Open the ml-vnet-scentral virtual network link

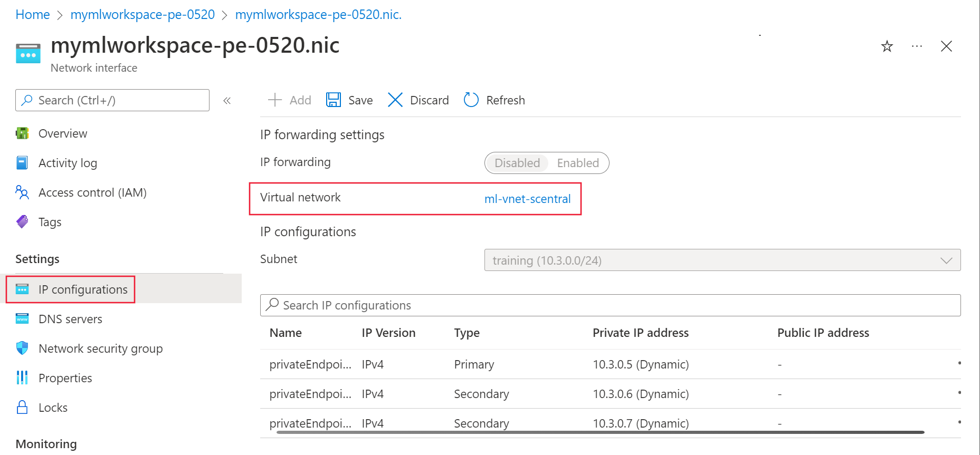(527, 199)
